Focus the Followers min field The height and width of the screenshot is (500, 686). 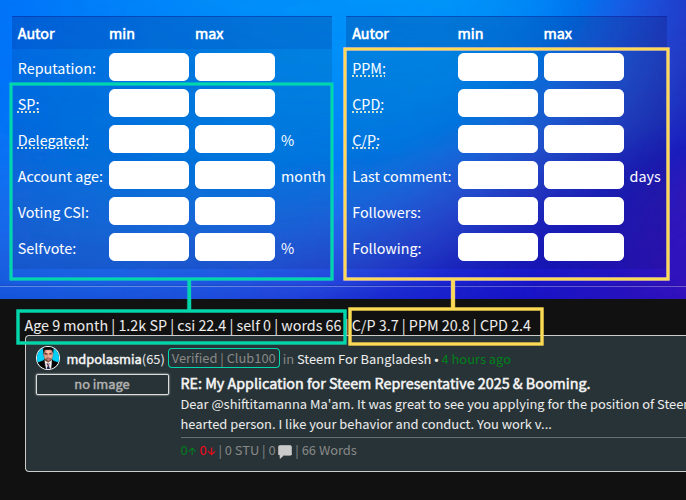[x=498, y=211]
